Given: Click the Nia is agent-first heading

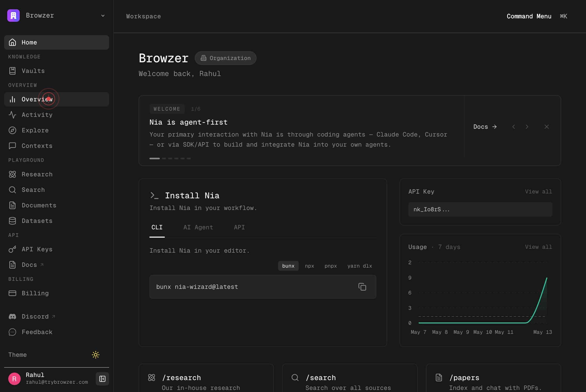Looking at the screenshot, I should pyautogui.click(x=189, y=122).
